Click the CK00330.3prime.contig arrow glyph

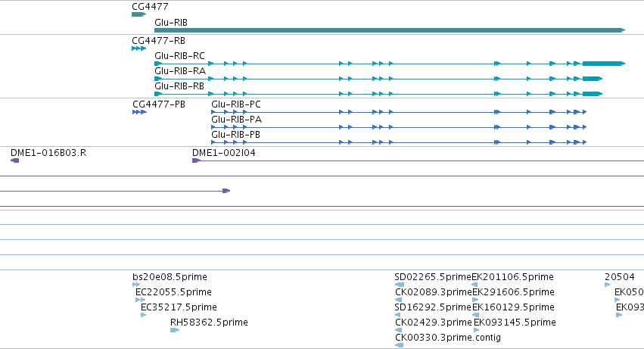400,346
